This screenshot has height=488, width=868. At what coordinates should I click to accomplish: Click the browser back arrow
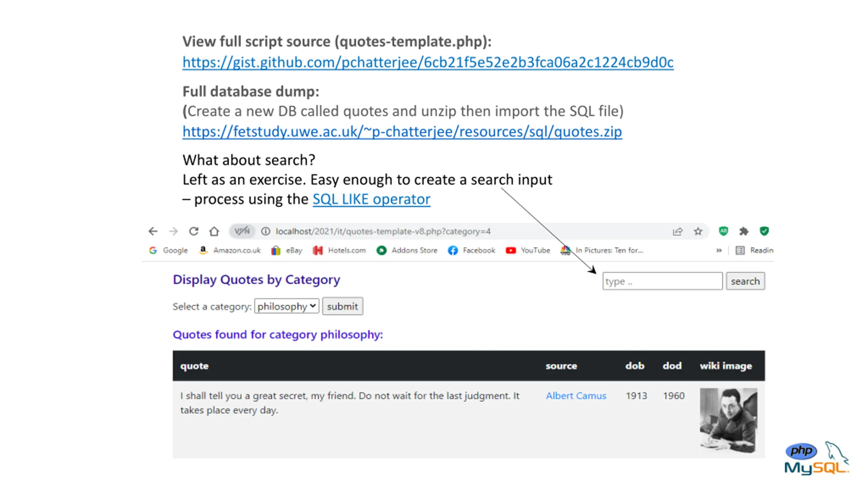click(153, 231)
